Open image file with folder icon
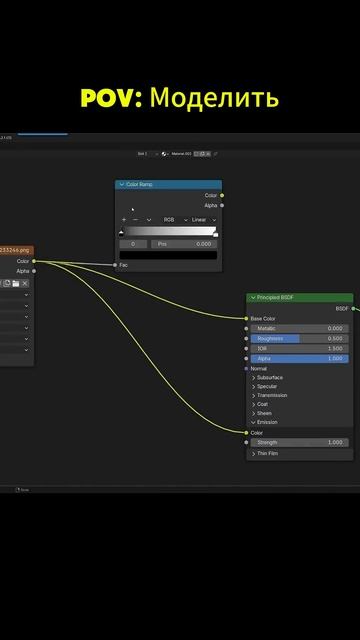The image size is (360, 640). 16,283
